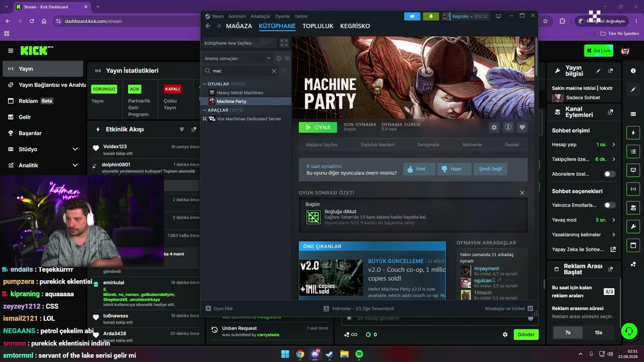Image resolution: width=644 pixels, height=362 pixels.
Task: Open the Windows Start menu
Action: coord(285,354)
